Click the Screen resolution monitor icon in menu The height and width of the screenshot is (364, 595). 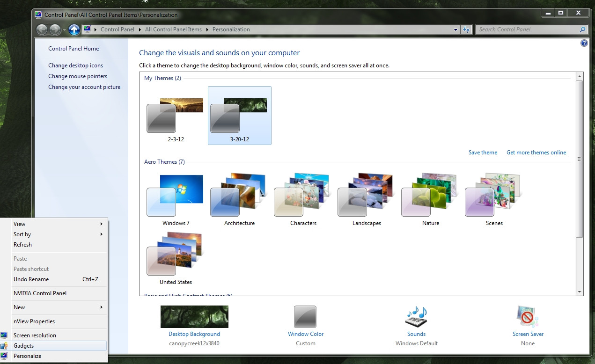(x=4, y=335)
